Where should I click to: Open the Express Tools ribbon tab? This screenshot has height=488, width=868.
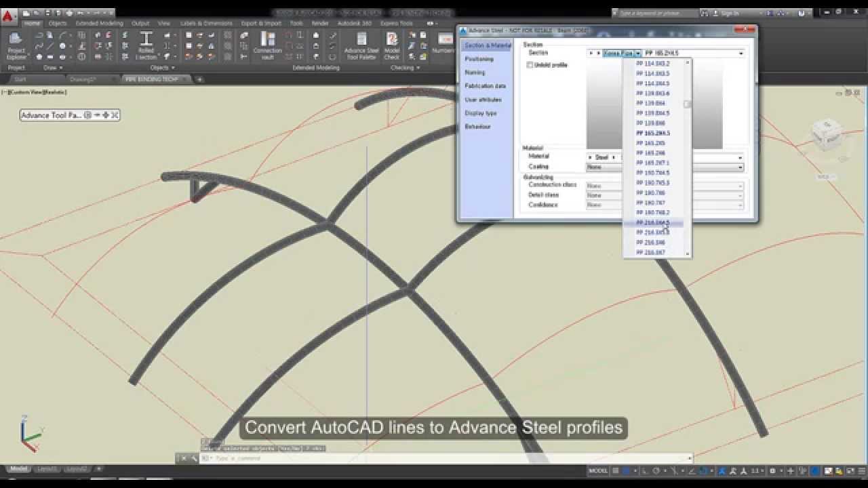coord(397,23)
